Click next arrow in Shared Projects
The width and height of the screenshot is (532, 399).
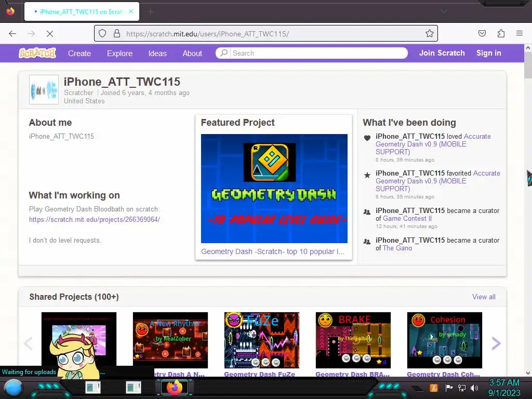(496, 343)
